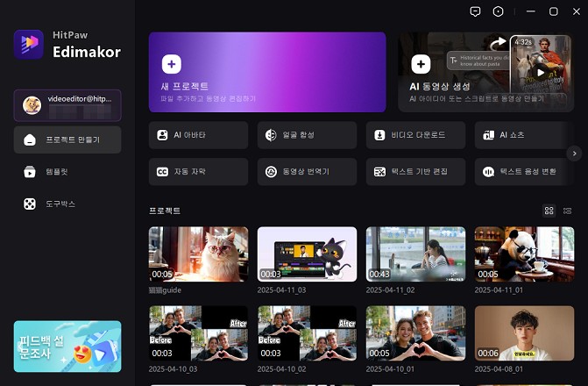The width and height of the screenshot is (588, 386).
Task: Click the 2025-04-08_01 project name
Action: coord(499,369)
